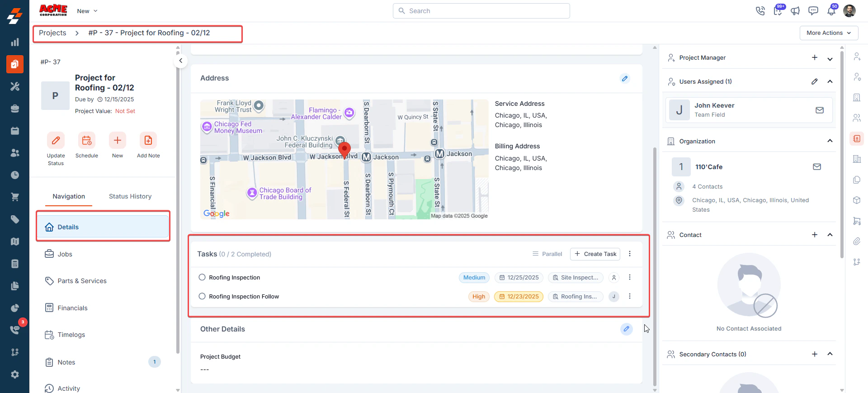Image resolution: width=868 pixels, height=393 pixels.
Task: Open the announcements megaphone icon
Action: (x=795, y=11)
